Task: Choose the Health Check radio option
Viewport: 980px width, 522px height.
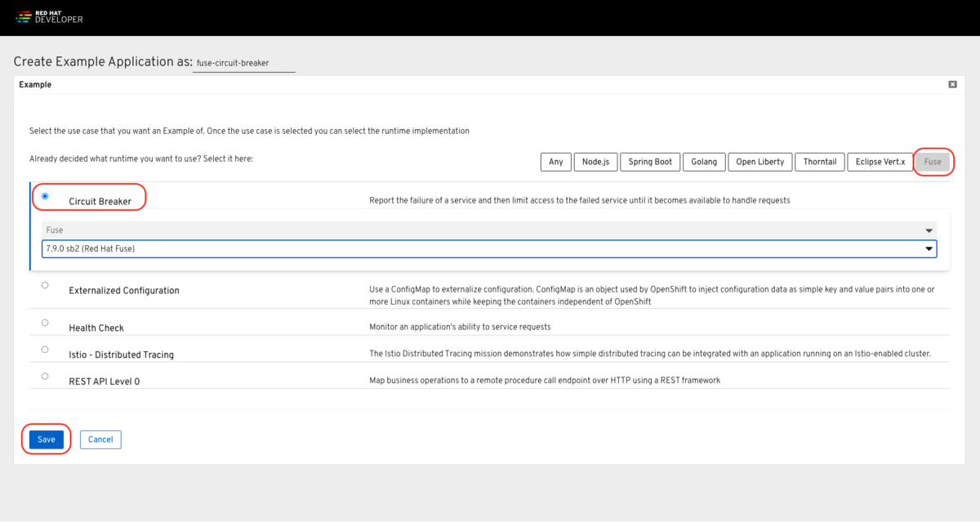Action: tap(45, 323)
